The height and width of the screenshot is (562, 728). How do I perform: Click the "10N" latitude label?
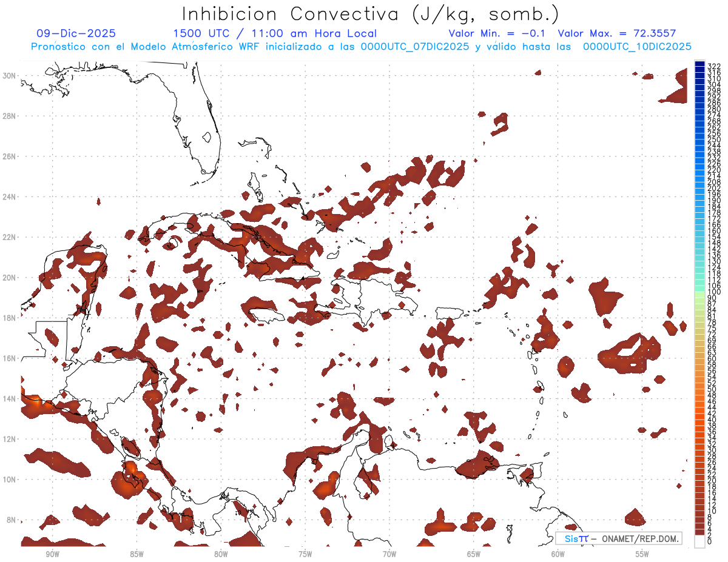point(10,480)
